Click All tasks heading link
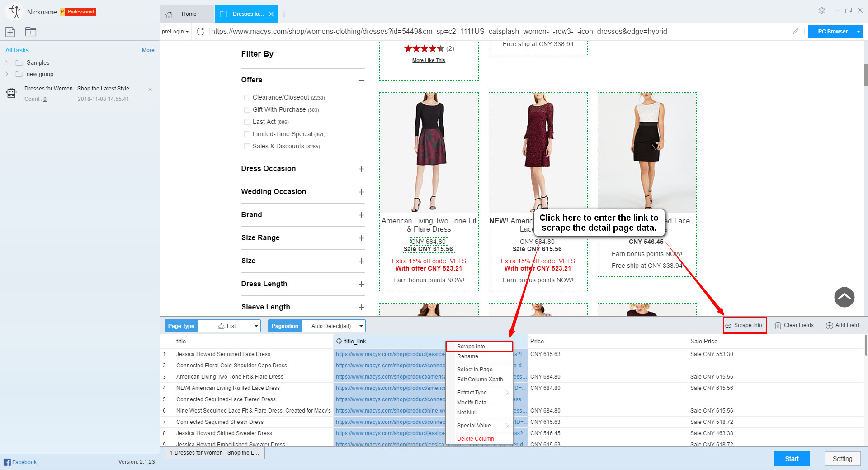This screenshot has width=868, height=470. point(17,50)
